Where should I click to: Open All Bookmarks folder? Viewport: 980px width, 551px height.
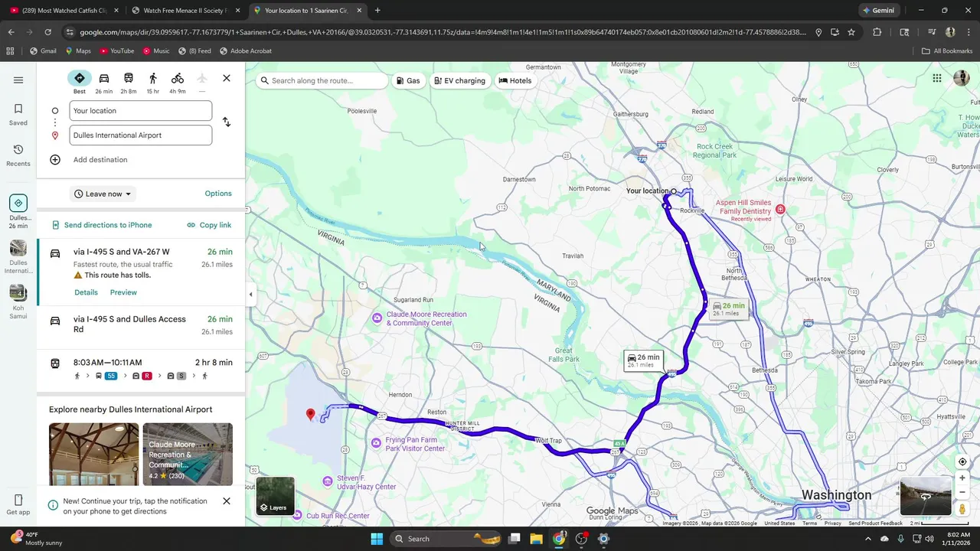(x=947, y=51)
